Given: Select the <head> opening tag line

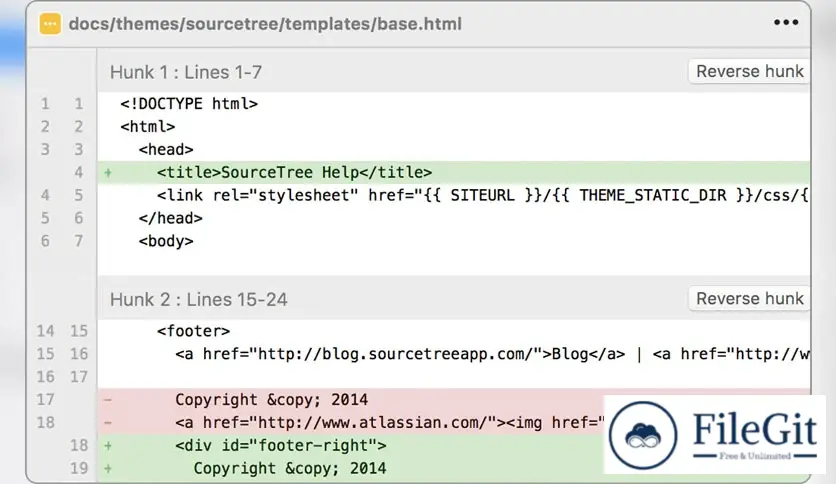Looking at the screenshot, I should (454, 149).
